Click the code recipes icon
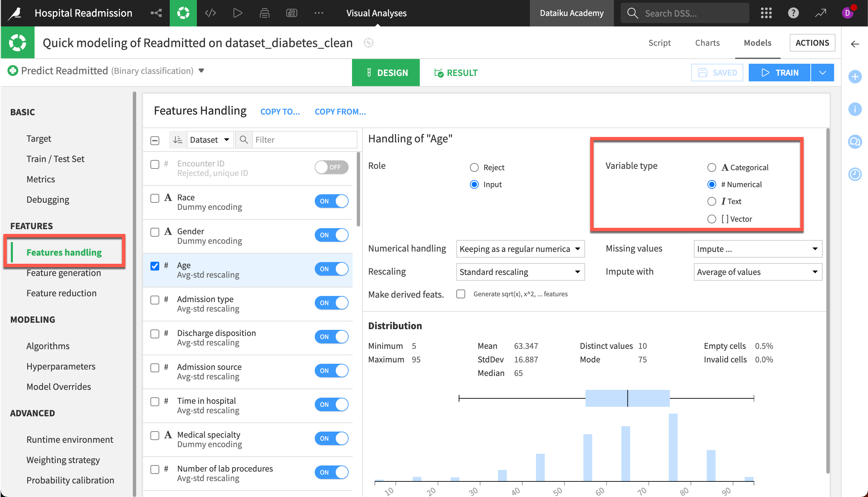Viewport: 868px width, 497px height. coord(210,13)
